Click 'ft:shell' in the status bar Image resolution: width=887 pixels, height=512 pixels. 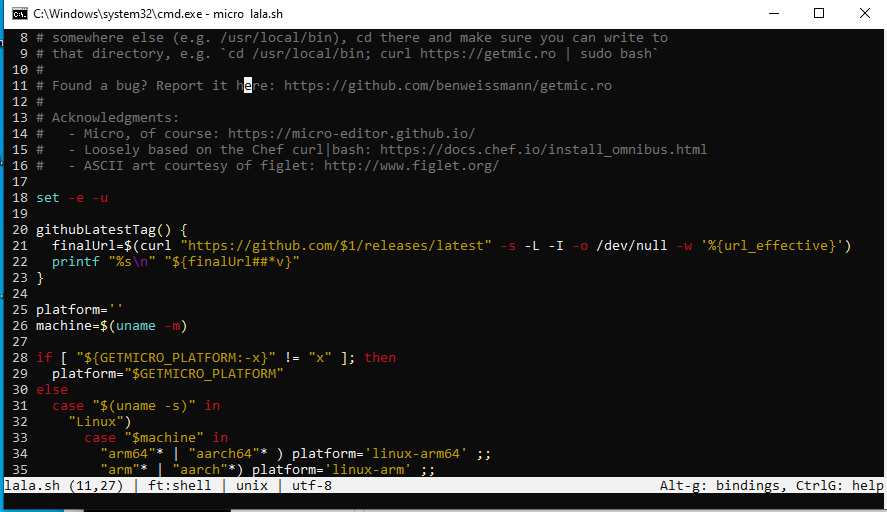click(x=179, y=485)
